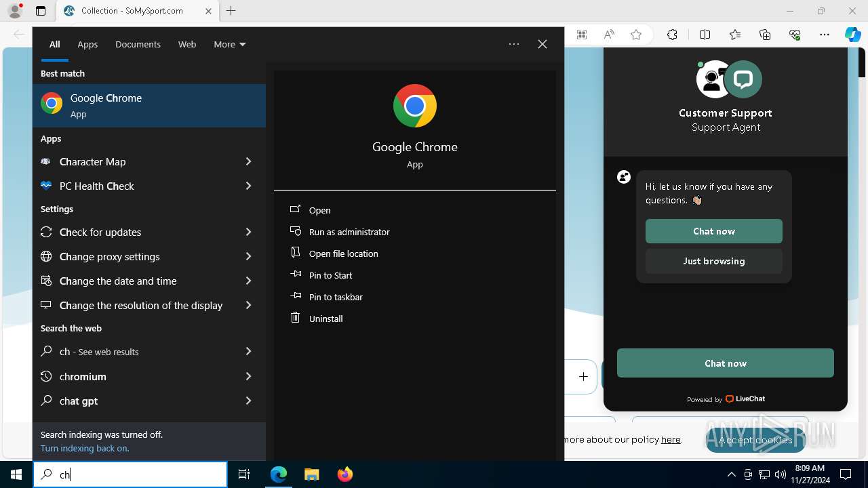Click the display resolution monitor icon

[x=46, y=305]
